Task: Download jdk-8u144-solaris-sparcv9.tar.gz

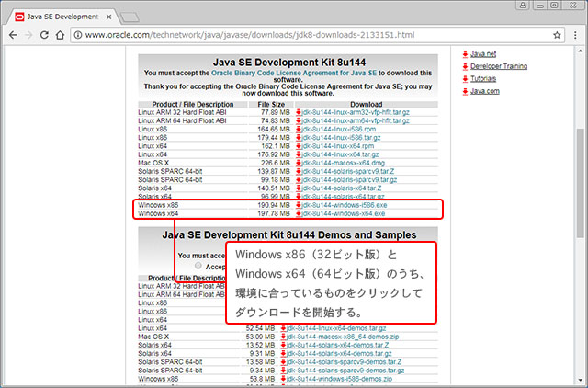Action: pyautogui.click(x=349, y=179)
